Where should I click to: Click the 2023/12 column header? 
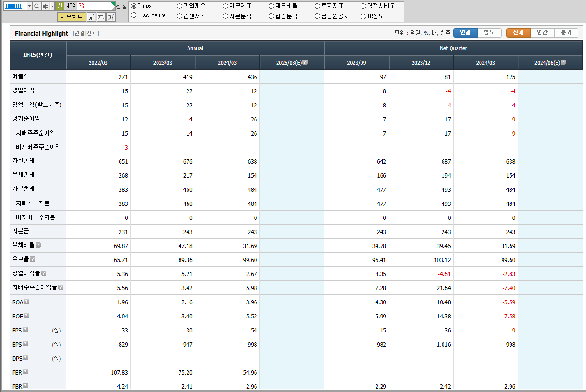pos(421,63)
